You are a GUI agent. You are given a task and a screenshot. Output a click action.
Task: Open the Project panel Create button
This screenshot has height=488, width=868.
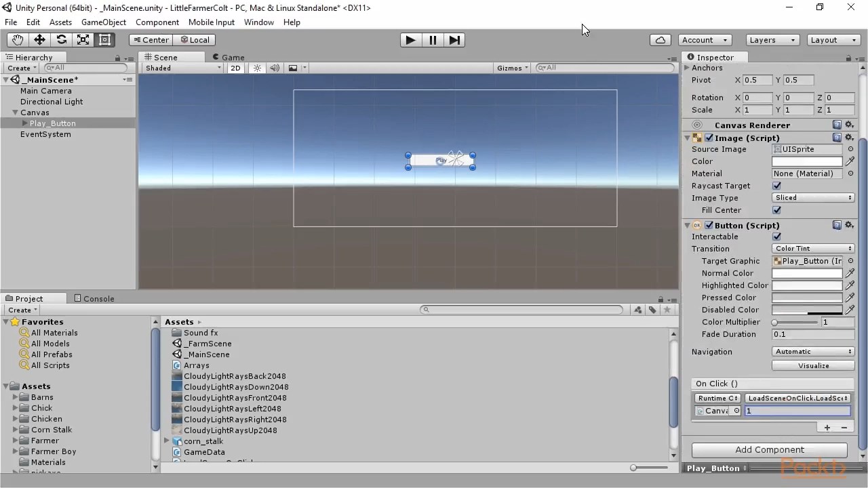[21, 310]
